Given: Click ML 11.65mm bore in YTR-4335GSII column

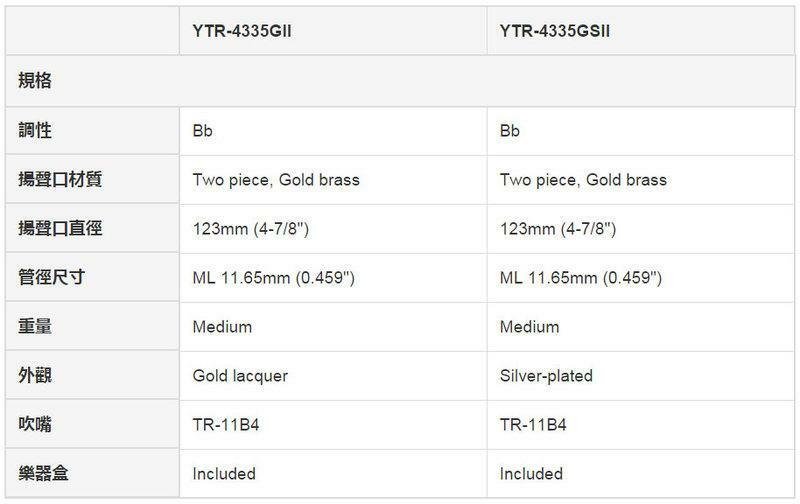Looking at the screenshot, I should pos(580,278).
